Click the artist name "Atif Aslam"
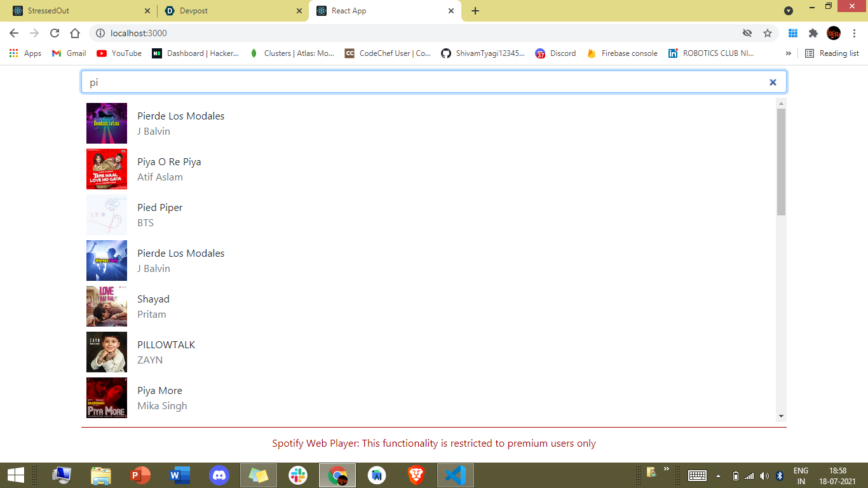 [x=160, y=177]
